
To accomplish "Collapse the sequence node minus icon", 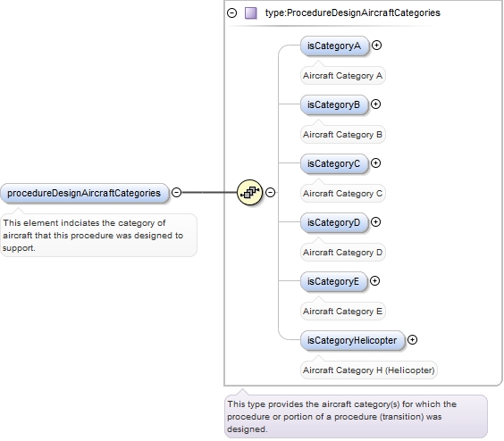I will (x=271, y=193).
